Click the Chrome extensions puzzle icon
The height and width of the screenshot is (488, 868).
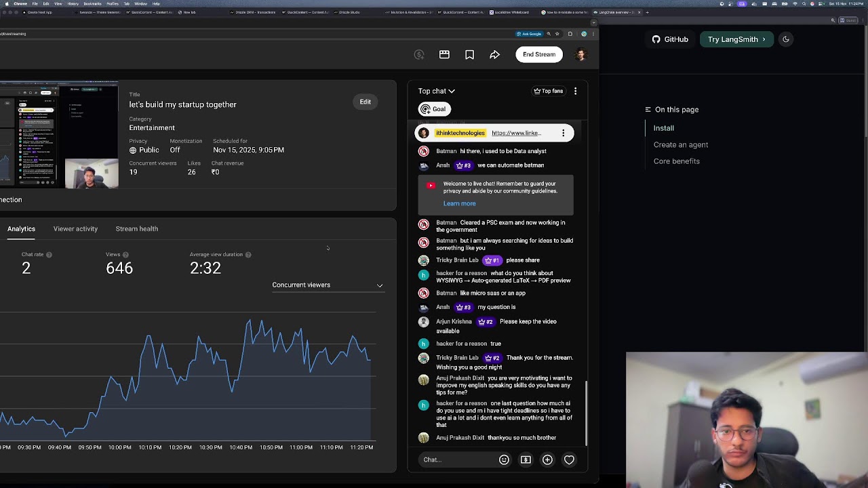point(570,34)
